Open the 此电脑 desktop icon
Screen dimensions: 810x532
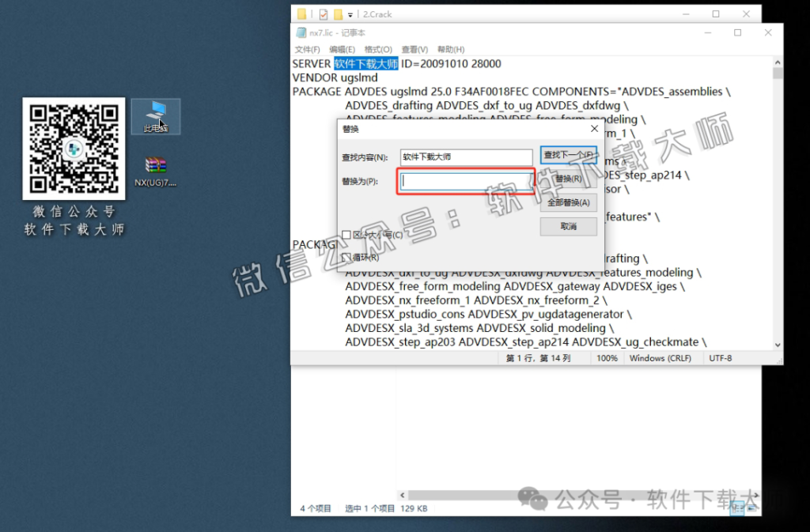[x=156, y=115]
